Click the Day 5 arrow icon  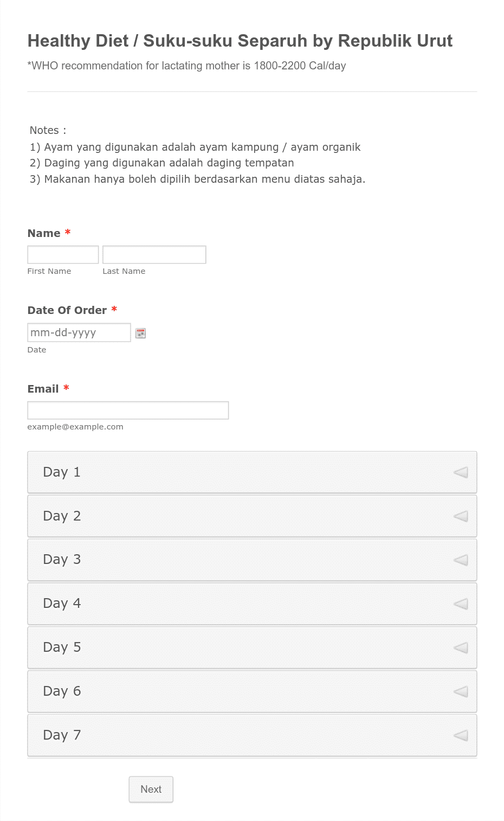tap(461, 647)
